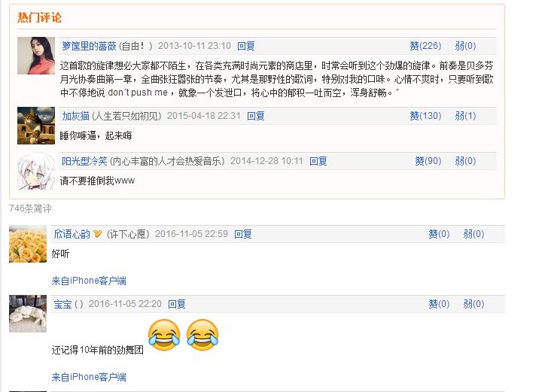Like 宝宝's comment using 赞(0)
This screenshot has height=392, width=551.
[x=439, y=304]
